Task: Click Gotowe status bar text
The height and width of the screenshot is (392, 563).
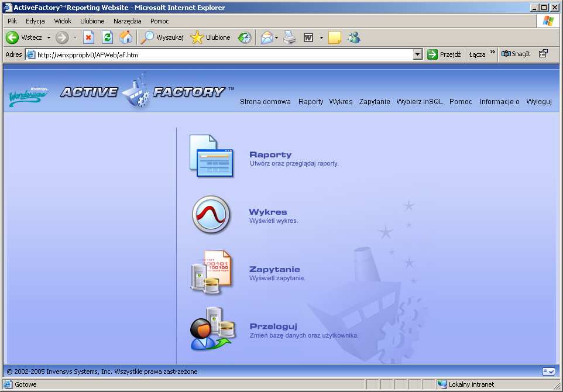Action: pos(26,384)
